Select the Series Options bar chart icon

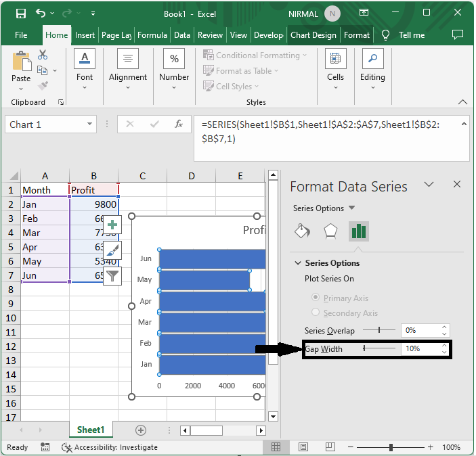click(x=358, y=231)
